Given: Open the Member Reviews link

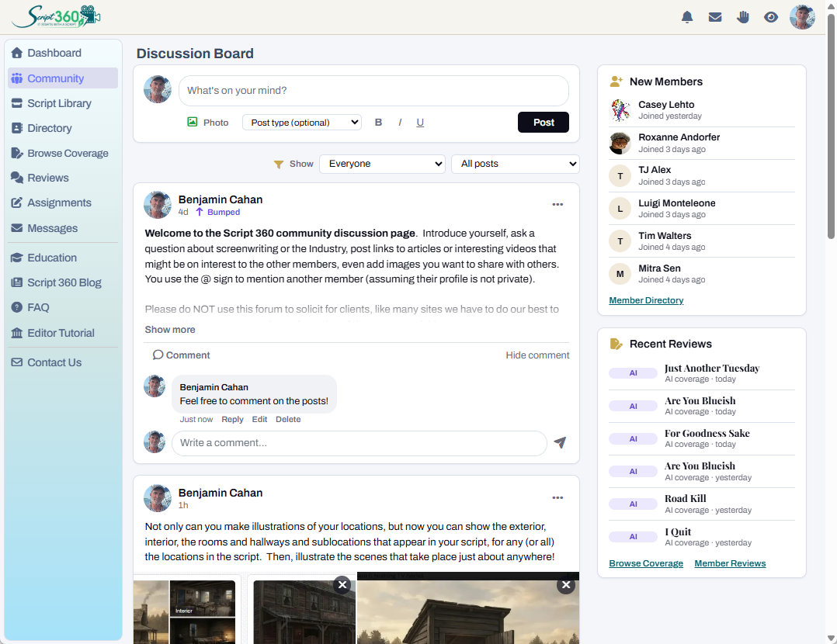Looking at the screenshot, I should click(730, 563).
